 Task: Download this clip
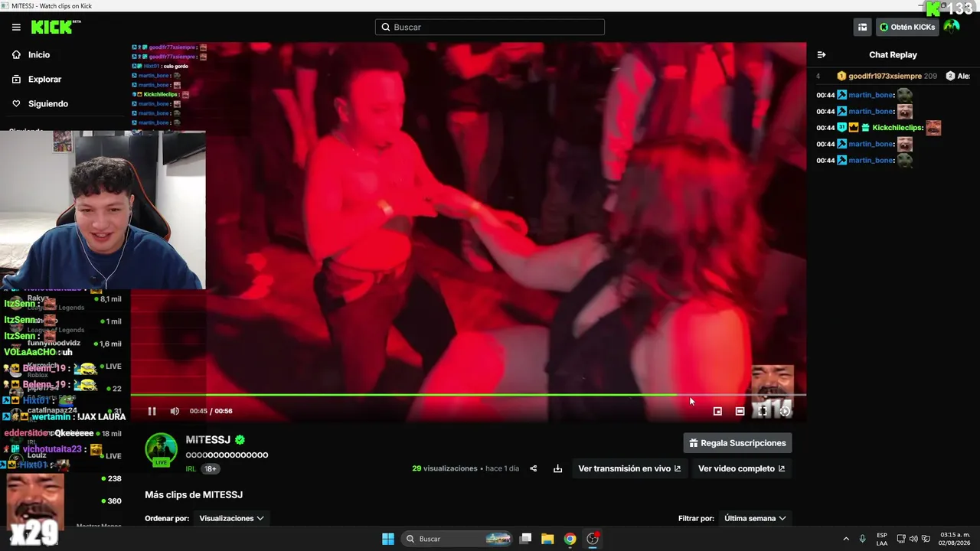(558, 468)
